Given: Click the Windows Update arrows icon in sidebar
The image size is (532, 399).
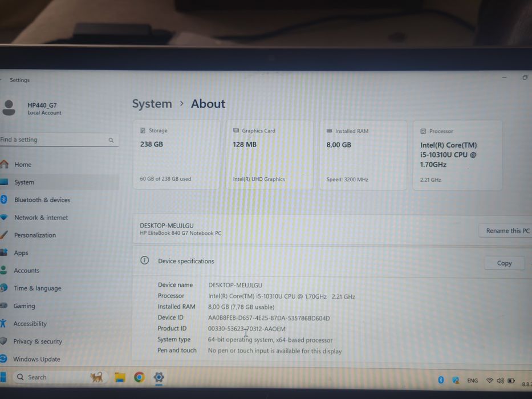Looking at the screenshot, I should tap(3, 359).
